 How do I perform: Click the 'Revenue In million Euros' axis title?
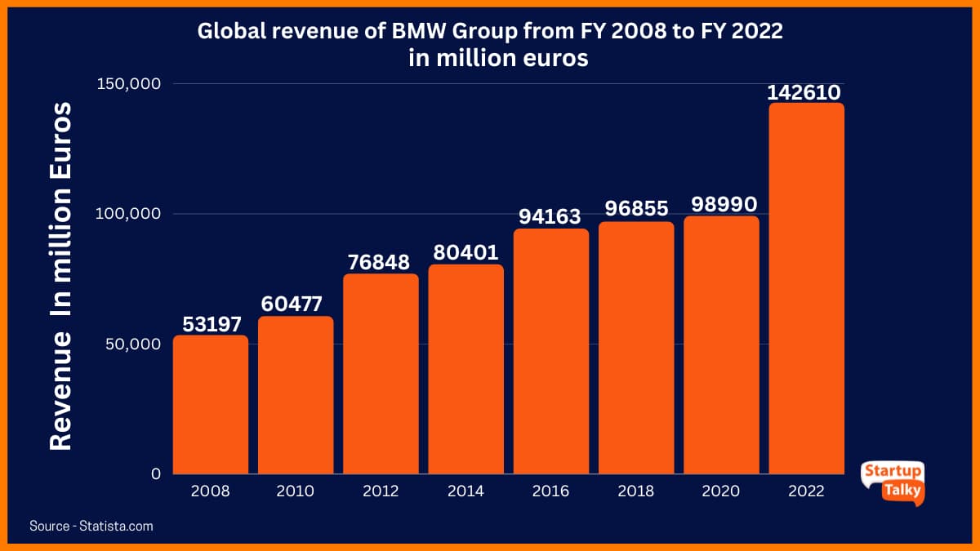60,276
